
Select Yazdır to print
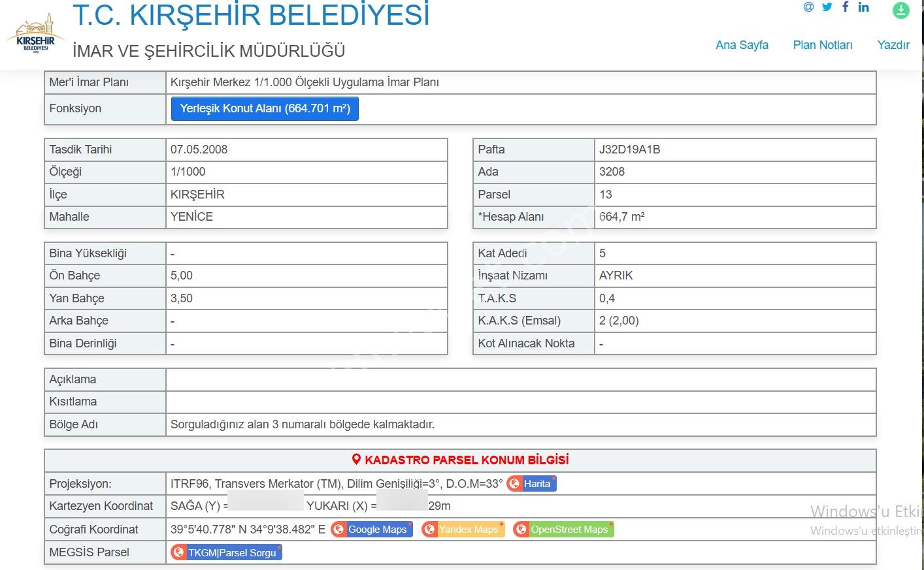pos(893,45)
